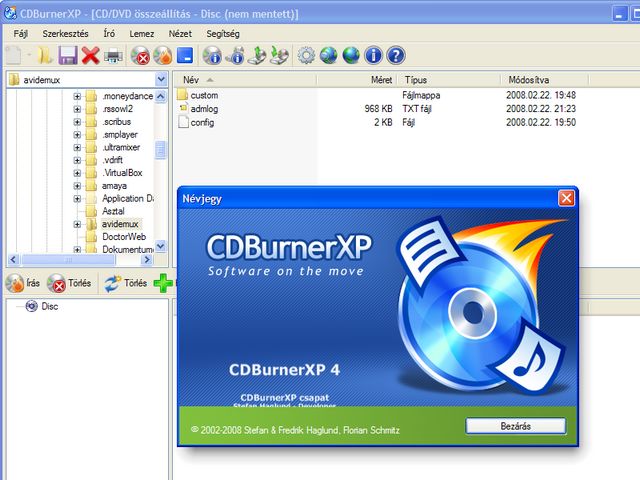640x480 pixels.
Task: Click Törlés button with blue arrows icon
Action: click(x=125, y=283)
